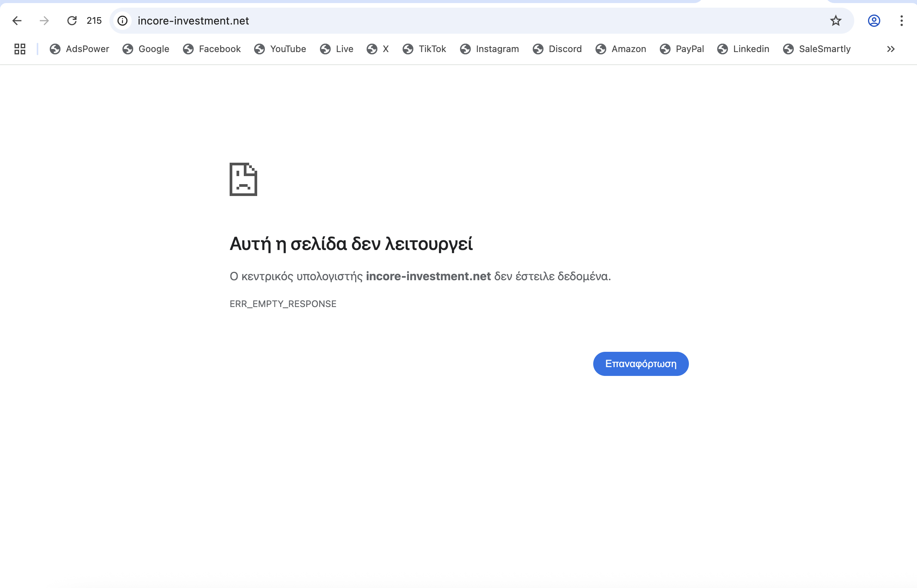Click the sad page error icon
Viewport: 917px width, 588px height.
[243, 179]
